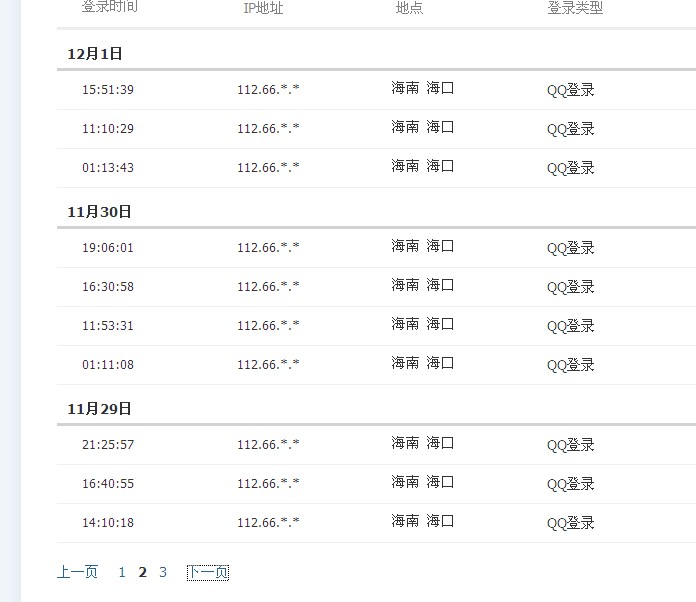Select the 16:30:58 login entry
Screen dimensions: 696x602
[x=376, y=287]
